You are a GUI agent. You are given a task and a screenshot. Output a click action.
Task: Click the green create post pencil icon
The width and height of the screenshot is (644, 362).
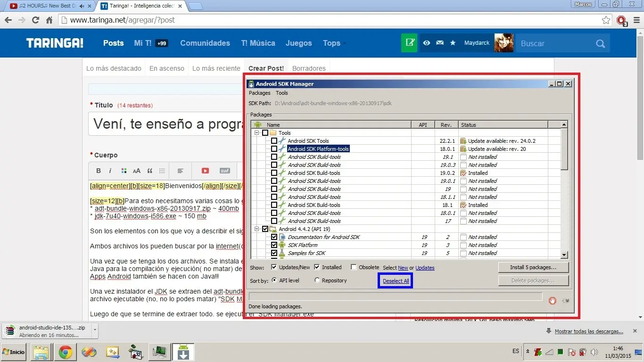point(410,43)
